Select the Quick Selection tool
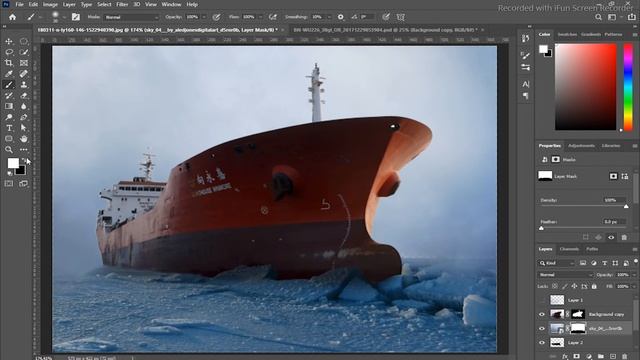Image resolution: width=640 pixels, height=360 pixels. click(24, 52)
